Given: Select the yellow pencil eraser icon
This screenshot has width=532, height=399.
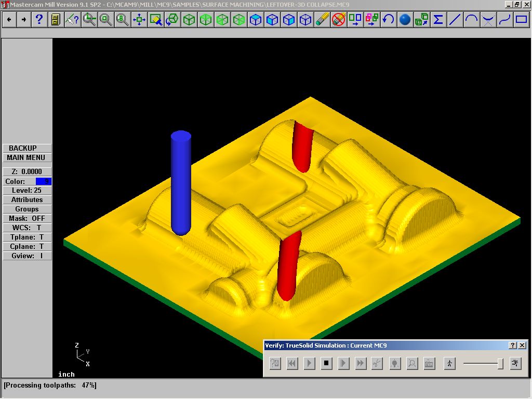Looking at the screenshot, I should [322, 20].
